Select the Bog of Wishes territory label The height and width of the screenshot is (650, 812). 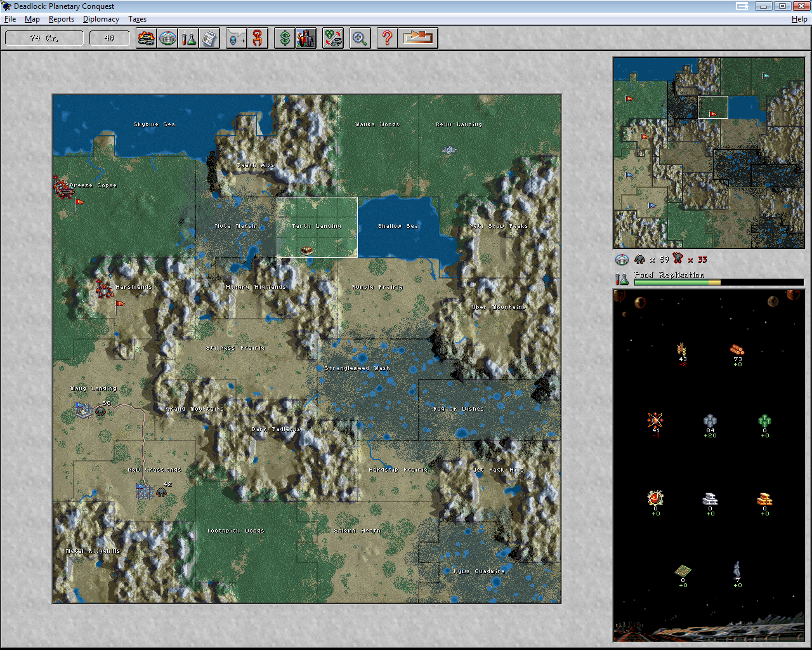(x=458, y=409)
